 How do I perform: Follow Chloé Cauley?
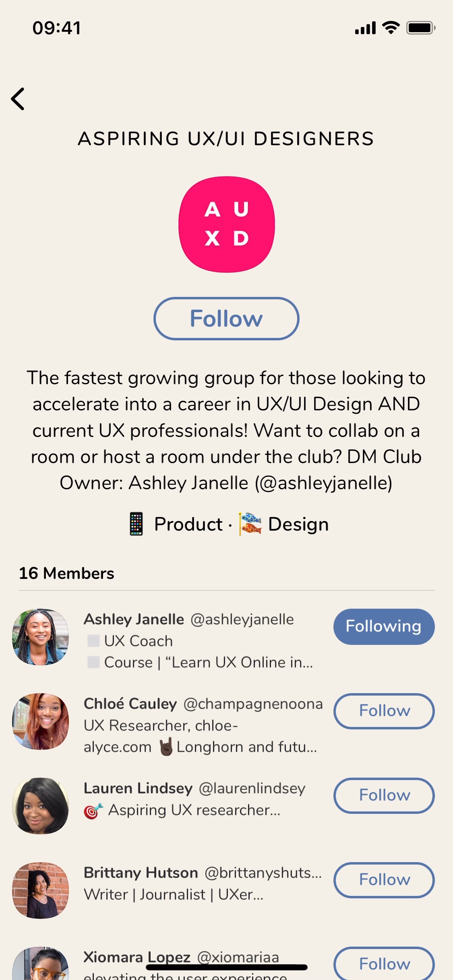coord(384,711)
